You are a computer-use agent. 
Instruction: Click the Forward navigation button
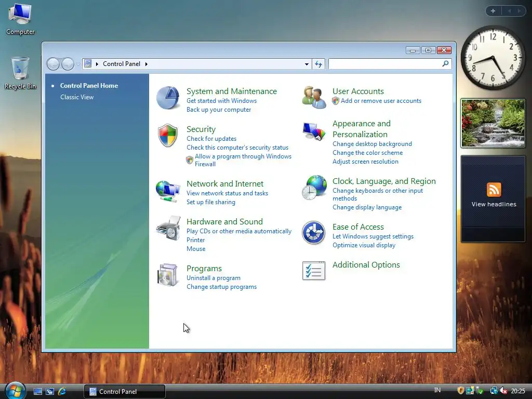point(68,64)
